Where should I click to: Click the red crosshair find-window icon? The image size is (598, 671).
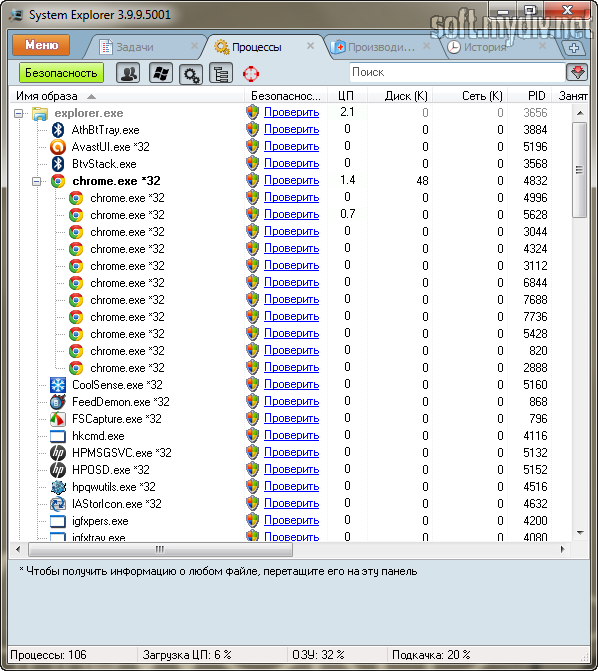(x=251, y=74)
